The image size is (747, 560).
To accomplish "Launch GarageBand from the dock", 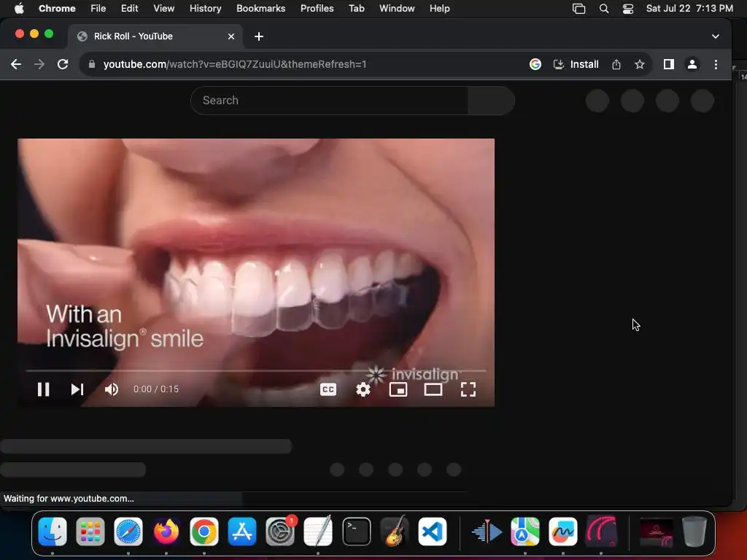I will tap(395, 532).
